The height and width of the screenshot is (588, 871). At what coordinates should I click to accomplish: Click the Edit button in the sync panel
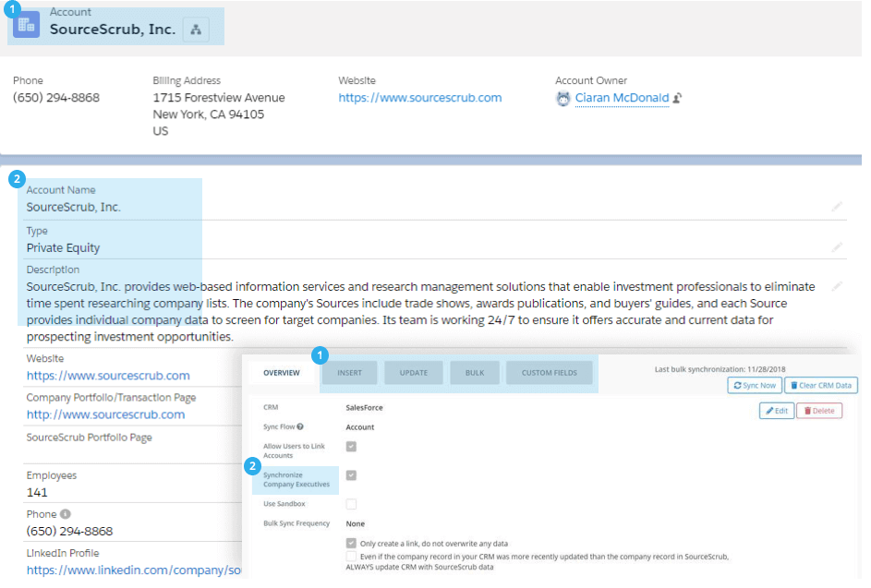[x=777, y=411]
